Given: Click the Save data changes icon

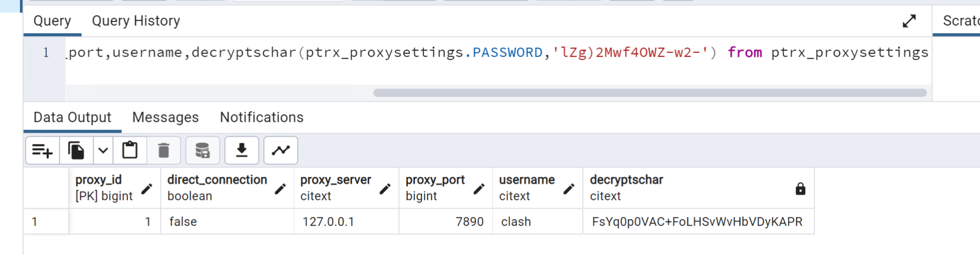Looking at the screenshot, I should (203, 151).
